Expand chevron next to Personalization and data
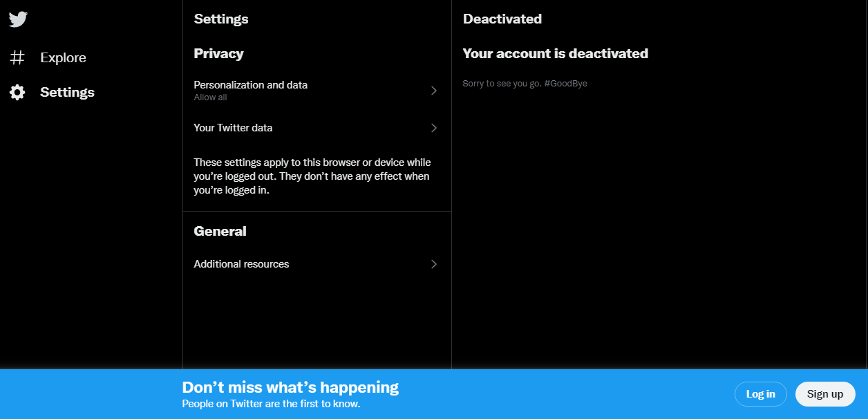This screenshot has width=868, height=419. coord(434,91)
